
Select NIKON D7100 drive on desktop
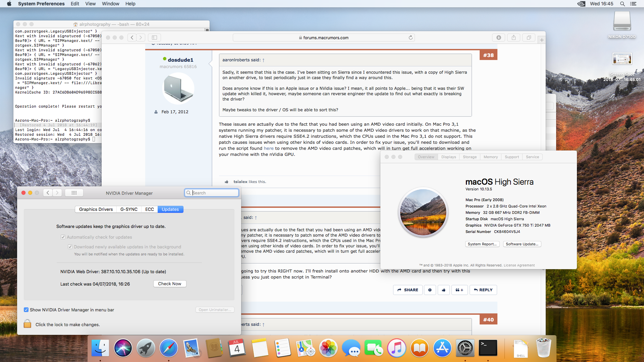coord(622,25)
